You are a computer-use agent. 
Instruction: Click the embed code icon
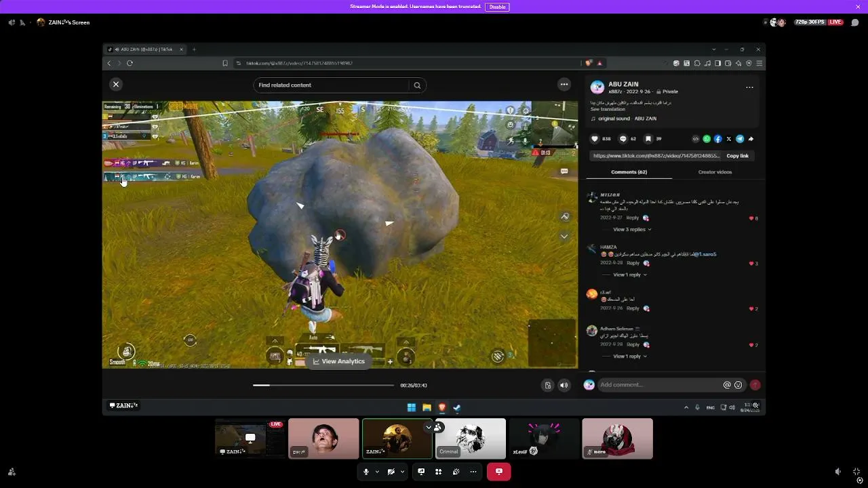point(695,139)
